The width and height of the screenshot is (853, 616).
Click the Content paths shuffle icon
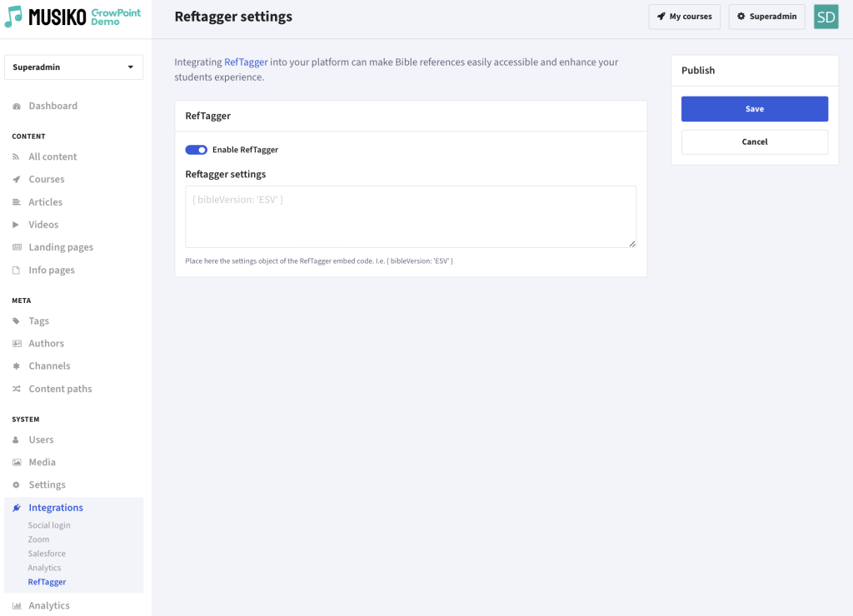tap(17, 389)
